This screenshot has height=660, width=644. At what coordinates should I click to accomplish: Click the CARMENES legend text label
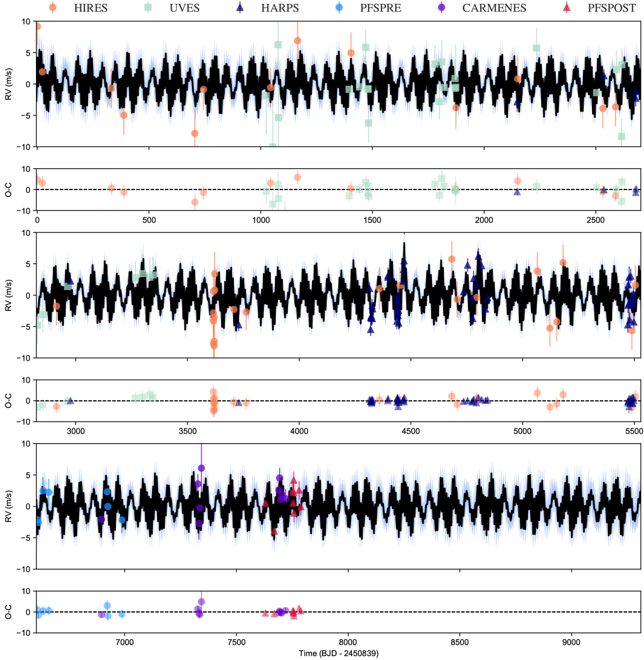[x=494, y=8]
